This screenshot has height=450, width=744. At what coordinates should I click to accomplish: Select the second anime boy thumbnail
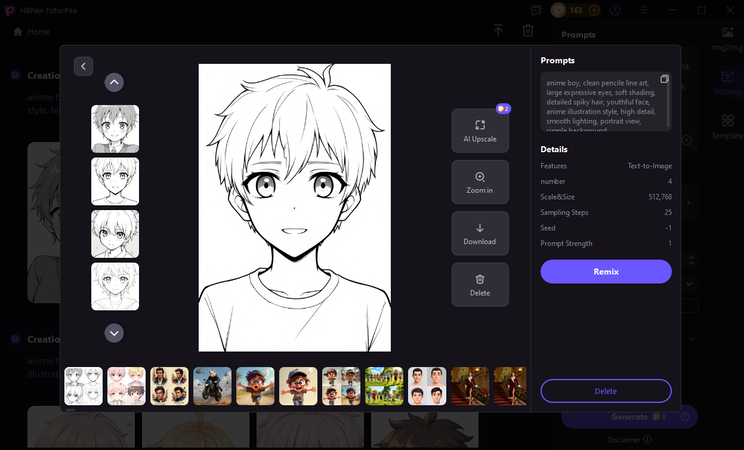coord(115,181)
